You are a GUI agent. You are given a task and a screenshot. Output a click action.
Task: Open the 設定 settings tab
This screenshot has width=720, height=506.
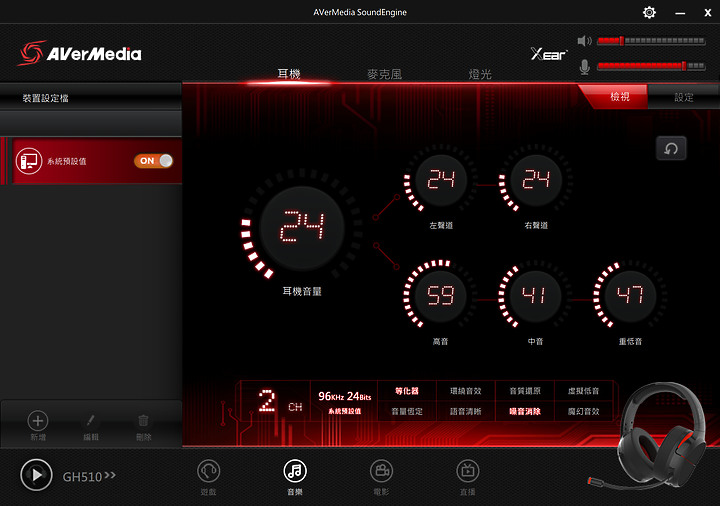pos(684,97)
